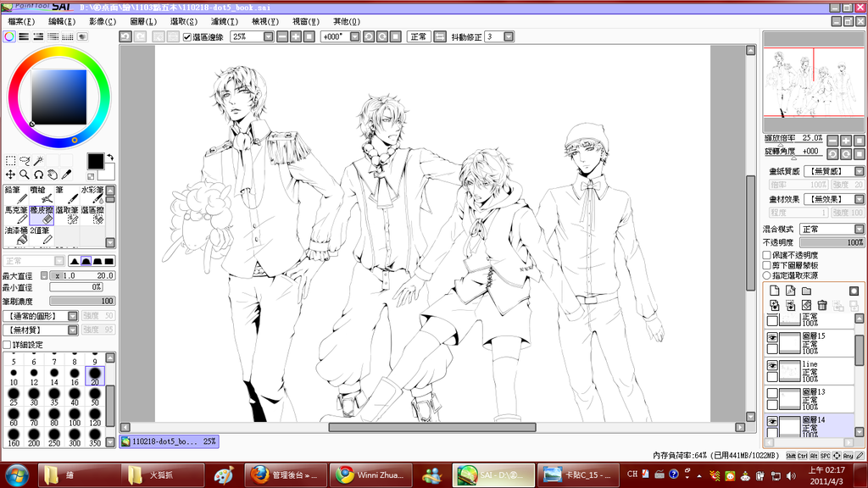Toggle the 選區邊緣 checkbox
The image size is (868, 488).
(x=187, y=37)
